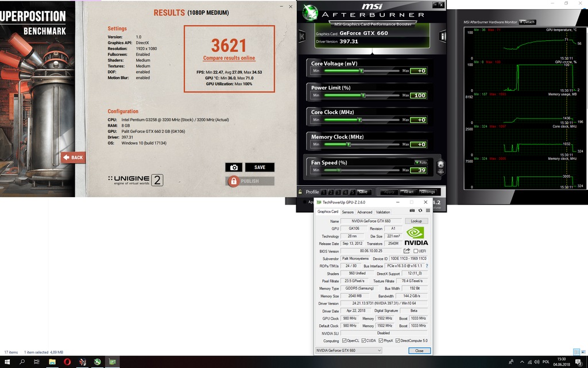588x368 pixels.
Task: Click the User Define fan icon
Action: (440, 166)
